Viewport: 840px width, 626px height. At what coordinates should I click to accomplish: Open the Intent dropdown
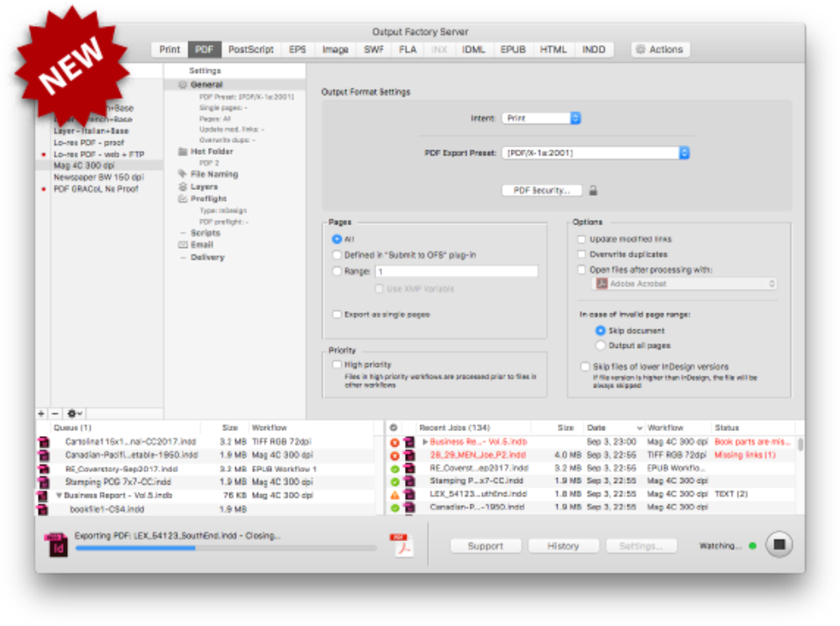coord(542,118)
